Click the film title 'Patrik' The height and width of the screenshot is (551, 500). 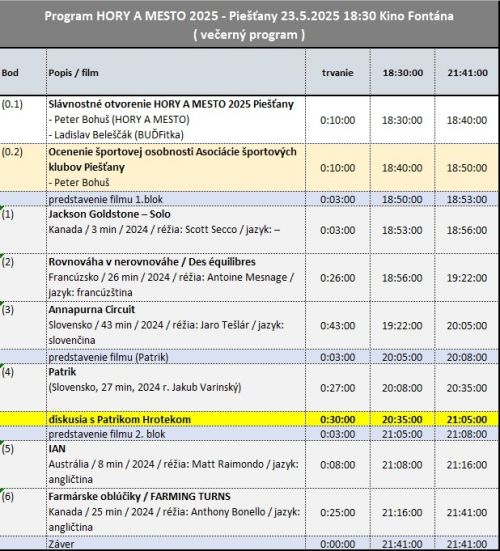[62, 372]
